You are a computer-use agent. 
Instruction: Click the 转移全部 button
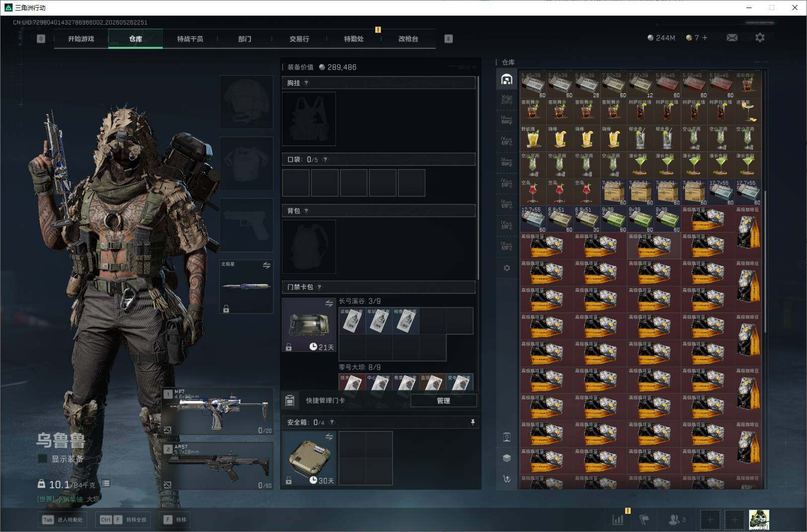point(123,519)
